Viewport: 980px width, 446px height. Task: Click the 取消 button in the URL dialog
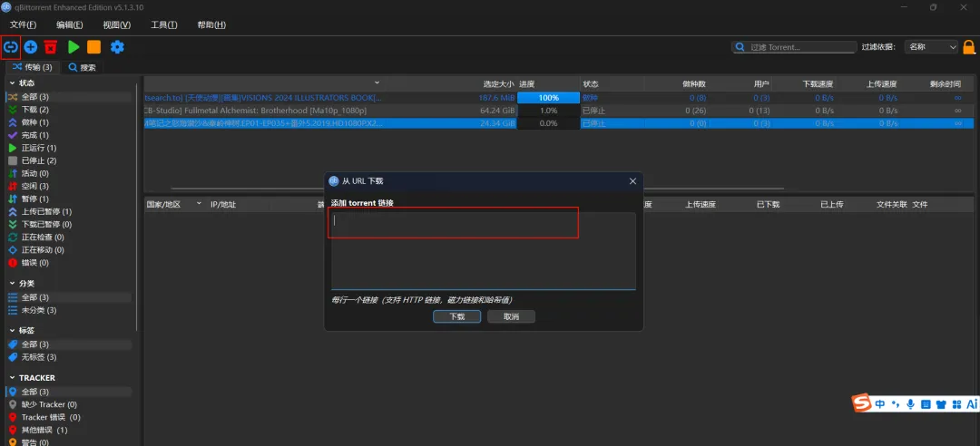[x=511, y=316]
